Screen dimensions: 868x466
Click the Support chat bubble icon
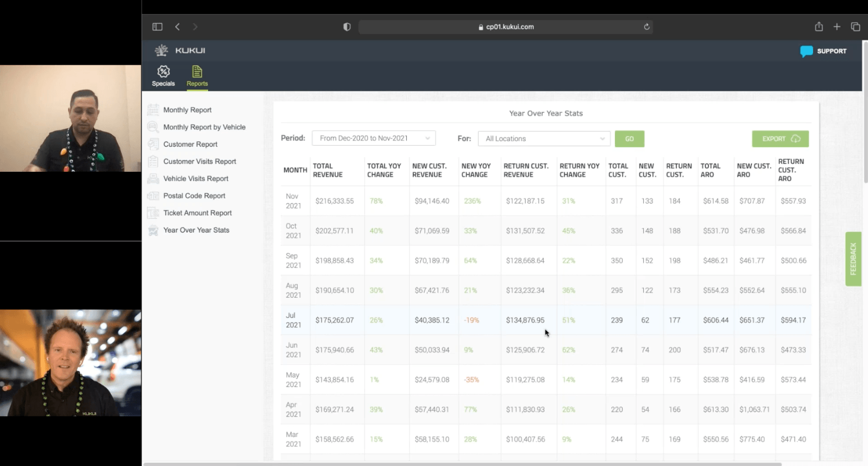[806, 51]
